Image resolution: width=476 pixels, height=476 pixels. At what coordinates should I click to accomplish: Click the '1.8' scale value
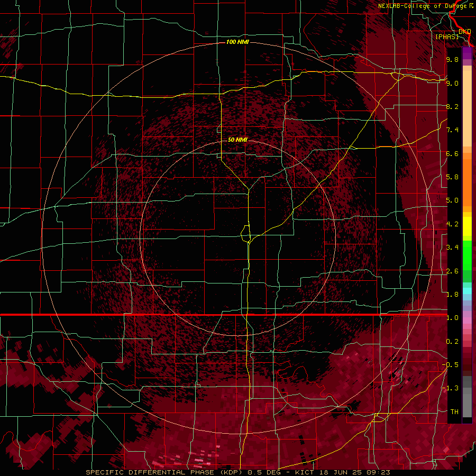tap(452, 295)
